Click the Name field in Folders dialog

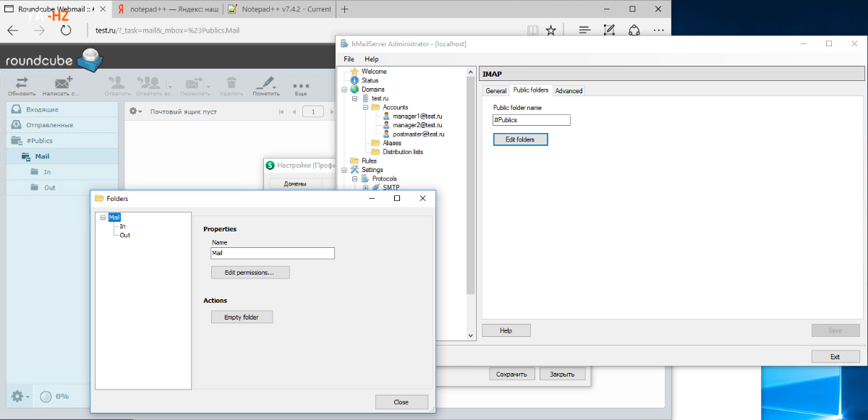pos(273,254)
